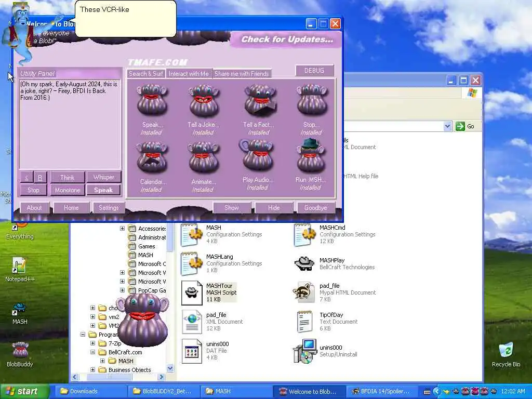
Task: Click folder tree scroll down arrow
Action: [x=170, y=368]
